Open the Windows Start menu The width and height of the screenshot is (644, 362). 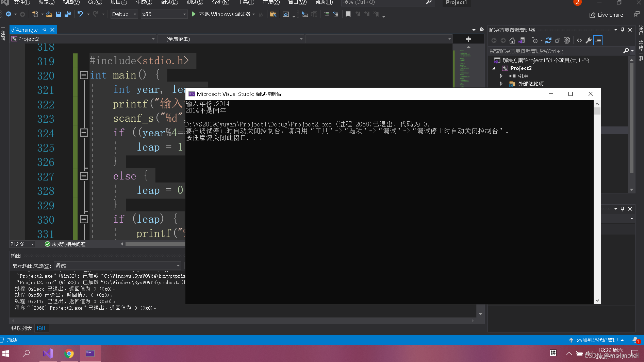6,354
